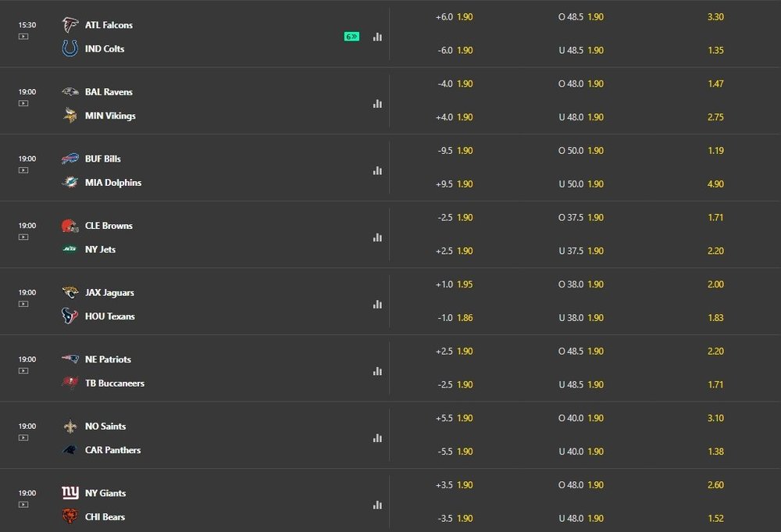Pick Under 40.0 for Saints-Panthers

581,452
